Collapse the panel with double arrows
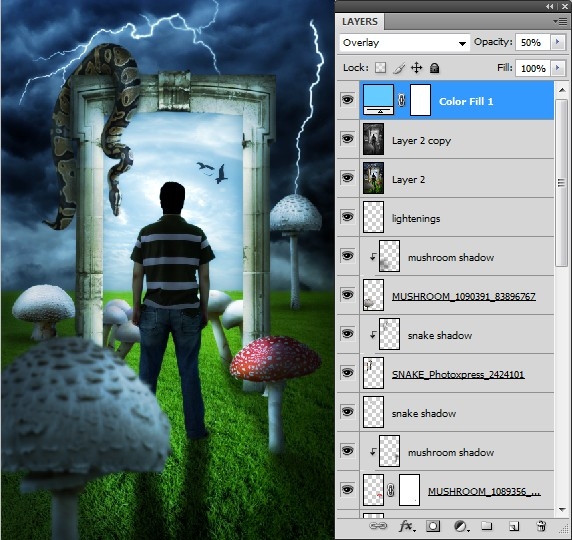The height and width of the screenshot is (540, 572). [550, 7]
